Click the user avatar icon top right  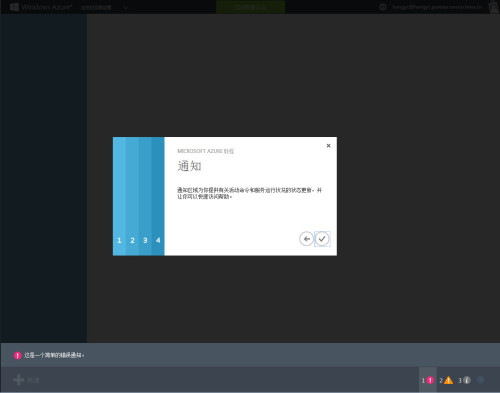tap(494, 7)
